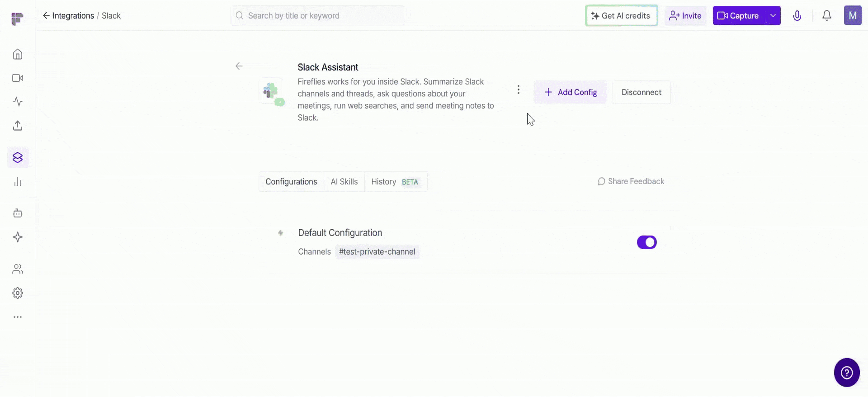
Task: Toggle the Default Configuration switch
Action: [646, 242]
